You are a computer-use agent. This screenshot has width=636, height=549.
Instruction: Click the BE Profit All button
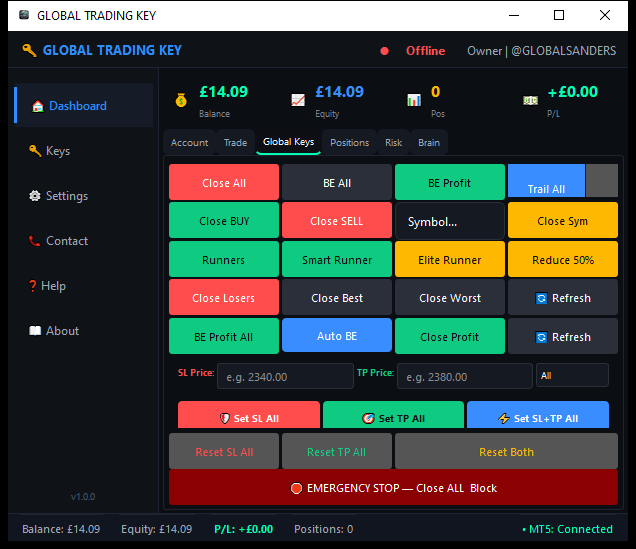[224, 337]
